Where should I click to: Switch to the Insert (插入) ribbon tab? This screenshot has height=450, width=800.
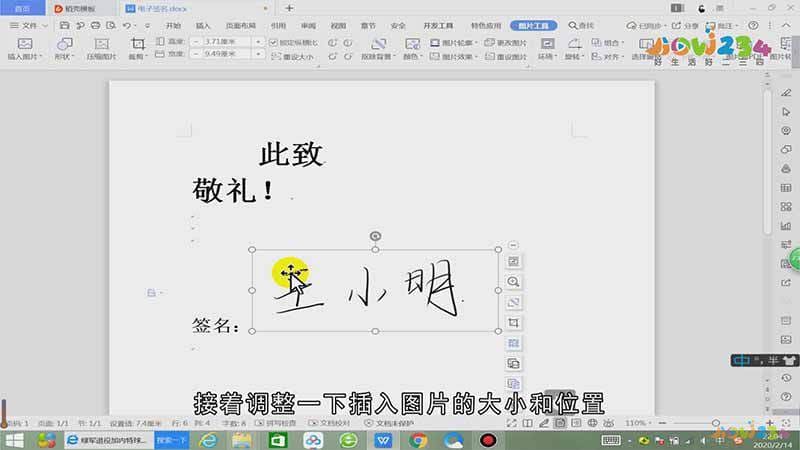(203, 25)
